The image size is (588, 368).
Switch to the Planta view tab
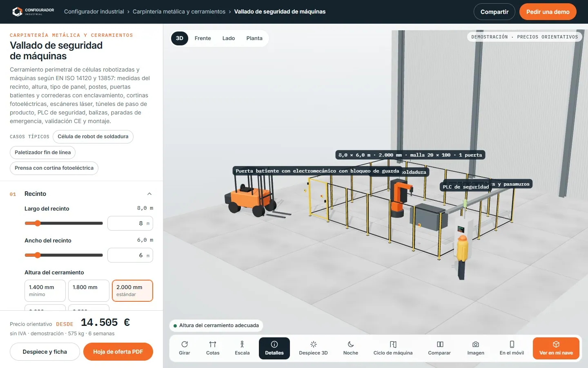[254, 38]
